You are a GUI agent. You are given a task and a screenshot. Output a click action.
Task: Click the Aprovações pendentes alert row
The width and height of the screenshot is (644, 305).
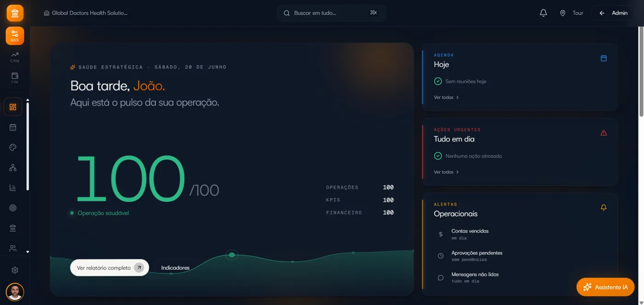[520, 256]
